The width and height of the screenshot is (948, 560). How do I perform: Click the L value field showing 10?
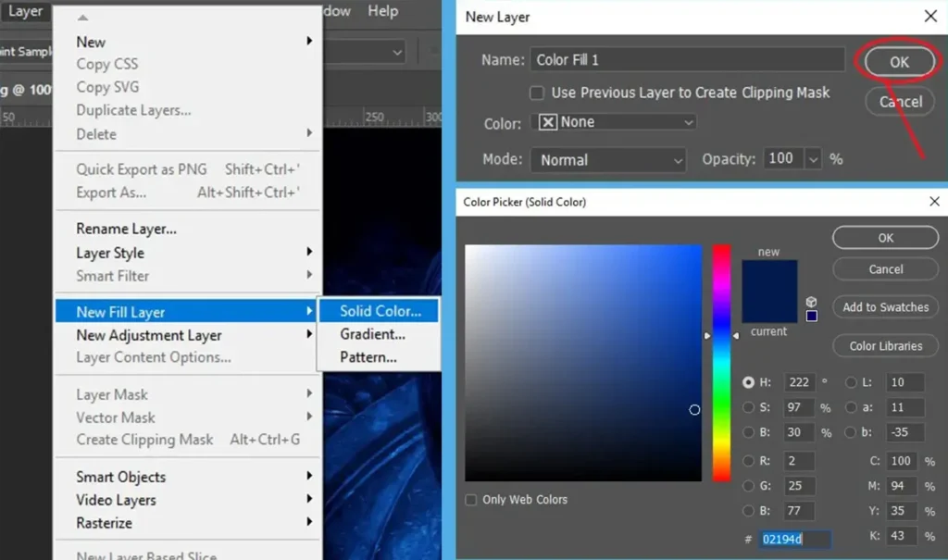tap(905, 382)
